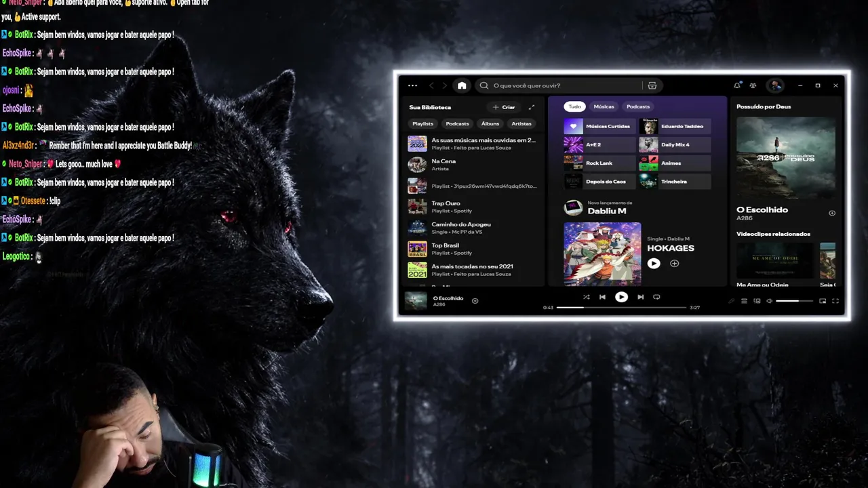Mute with the volume speaker icon
The width and height of the screenshot is (868, 488).
point(769,301)
